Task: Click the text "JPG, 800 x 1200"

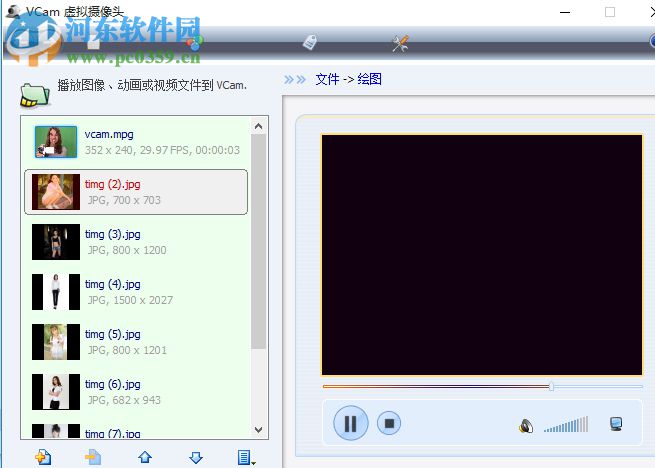Action: click(127, 250)
